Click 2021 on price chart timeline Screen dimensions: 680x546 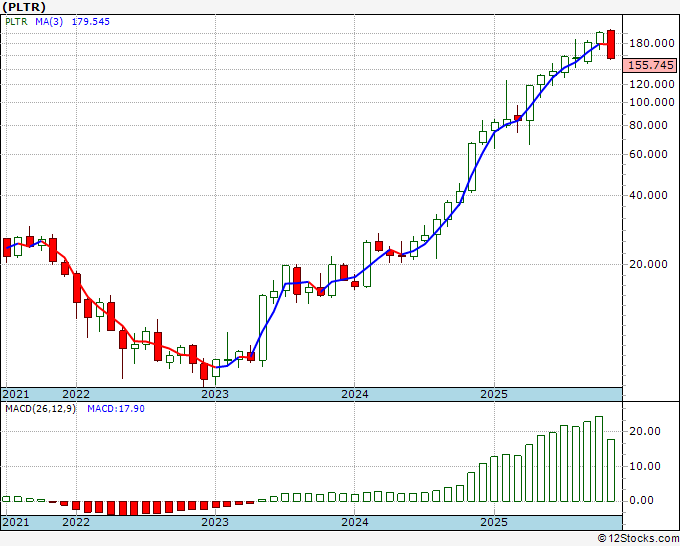[16, 394]
